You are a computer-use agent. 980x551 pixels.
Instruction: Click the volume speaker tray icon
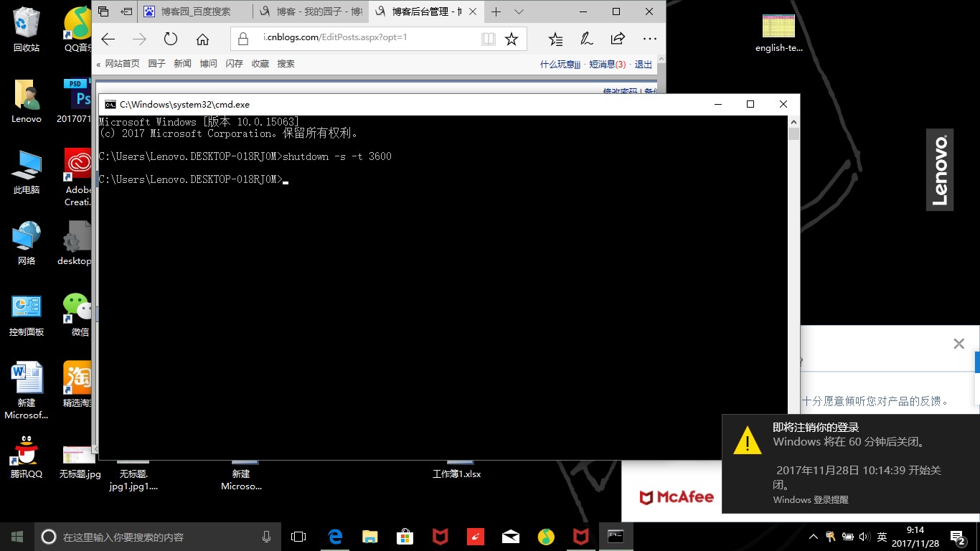pyautogui.click(x=864, y=537)
